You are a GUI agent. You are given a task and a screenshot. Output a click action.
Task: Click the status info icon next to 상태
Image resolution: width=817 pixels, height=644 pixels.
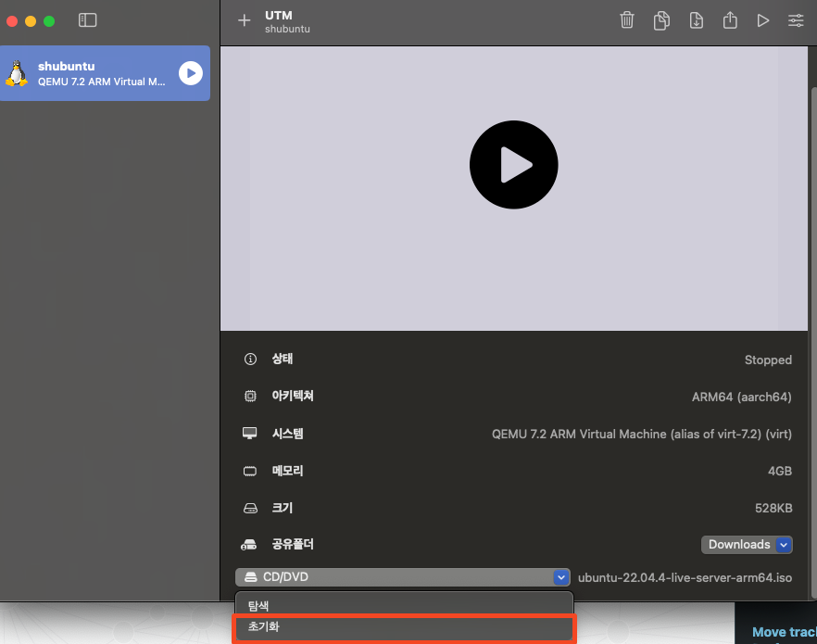point(250,359)
